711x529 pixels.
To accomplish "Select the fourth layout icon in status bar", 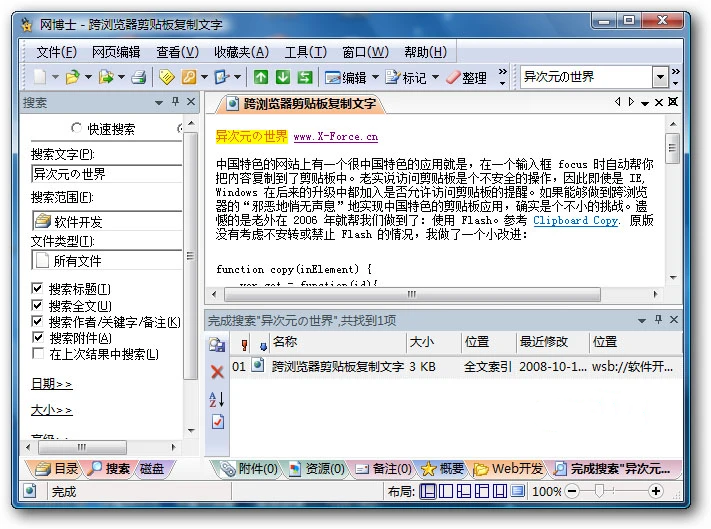I will [x=482, y=491].
